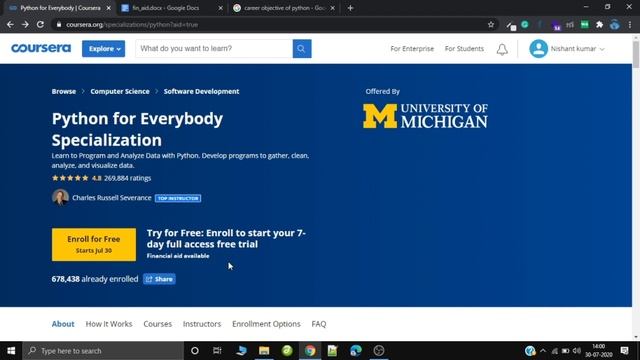Click the blue search magnifier button
The height and width of the screenshot is (360, 640).
tap(302, 49)
